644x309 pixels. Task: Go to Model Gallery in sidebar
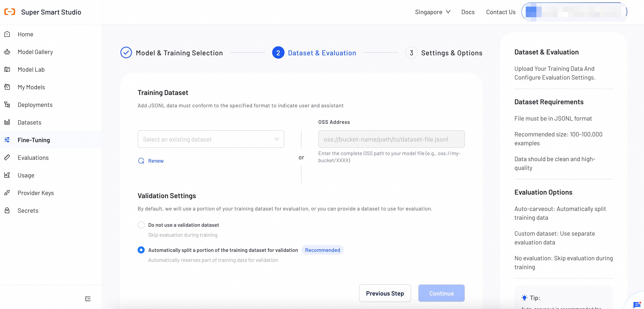(x=51, y=52)
